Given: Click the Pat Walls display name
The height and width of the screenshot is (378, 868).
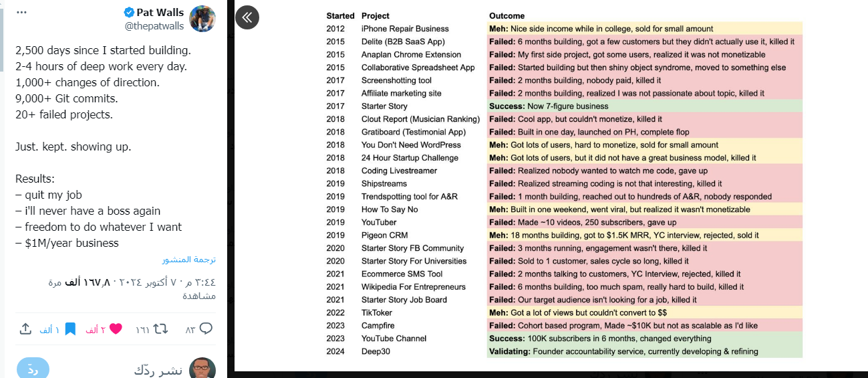Looking at the screenshot, I should pos(160,13).
